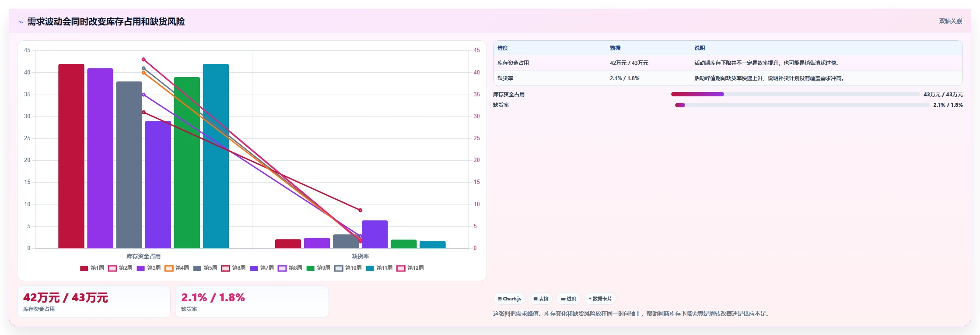Screen dimensions: 980x335
Task: Click the violet 第7周 bar in 库存资金占用
Action: pos(158,185)
